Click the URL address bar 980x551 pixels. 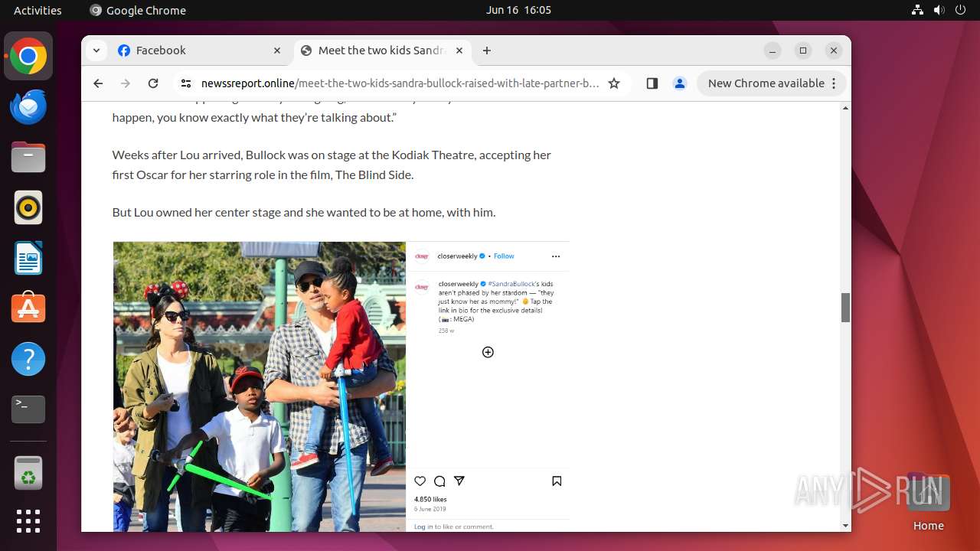pyautogui.click(x=400, y=83)
